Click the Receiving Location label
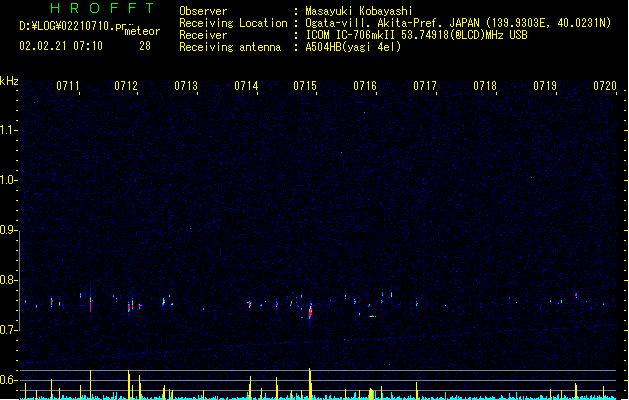The width and height of the screenshot is (629, 400). coord(233,23)
